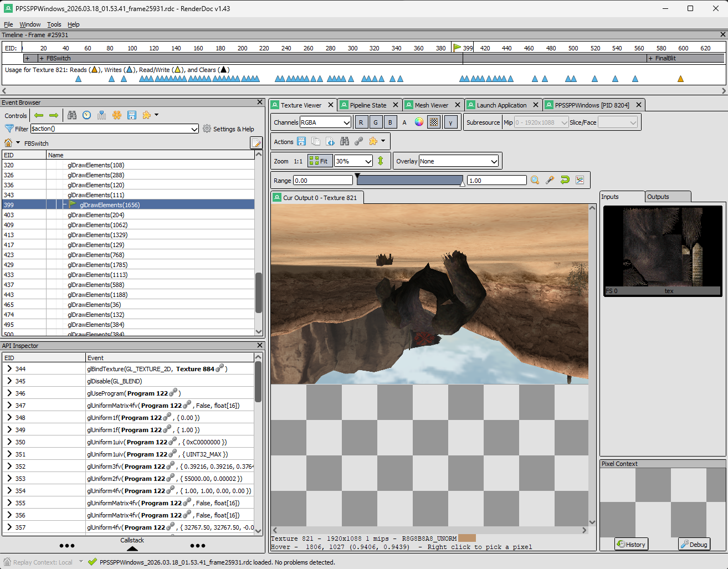728x569 pixels.
Task: Click the orange asterisk bookmark icon
Action: pyautogui.click(x=117, y=115)
